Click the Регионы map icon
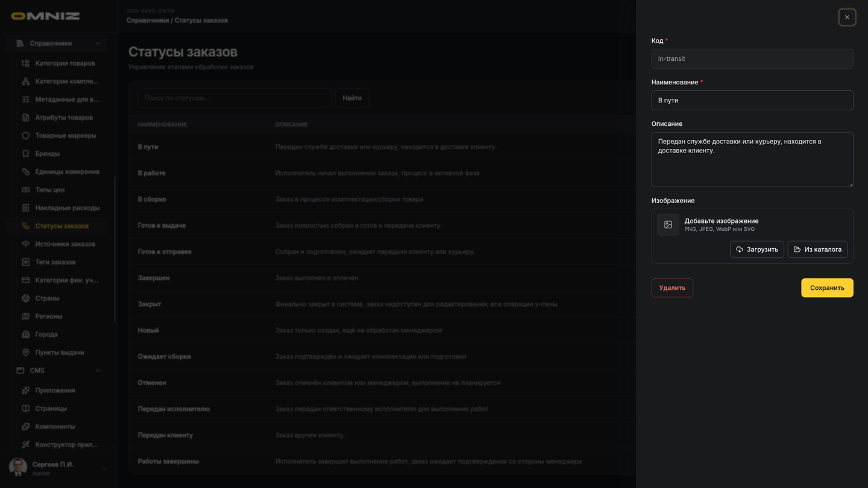The height and width of the screenshot is (488, 868). [25, 316]
